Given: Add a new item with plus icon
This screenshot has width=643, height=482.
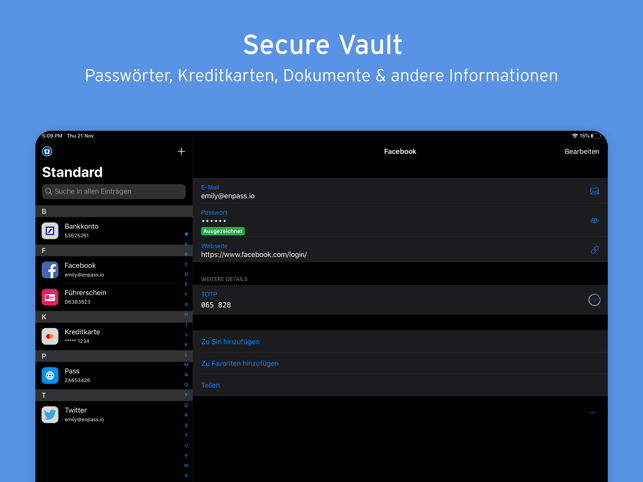Looking at the screenshot, I should 181,151.
